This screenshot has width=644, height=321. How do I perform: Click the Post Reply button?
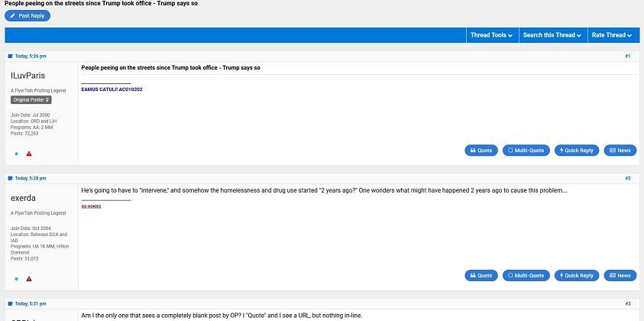[28, 15]
